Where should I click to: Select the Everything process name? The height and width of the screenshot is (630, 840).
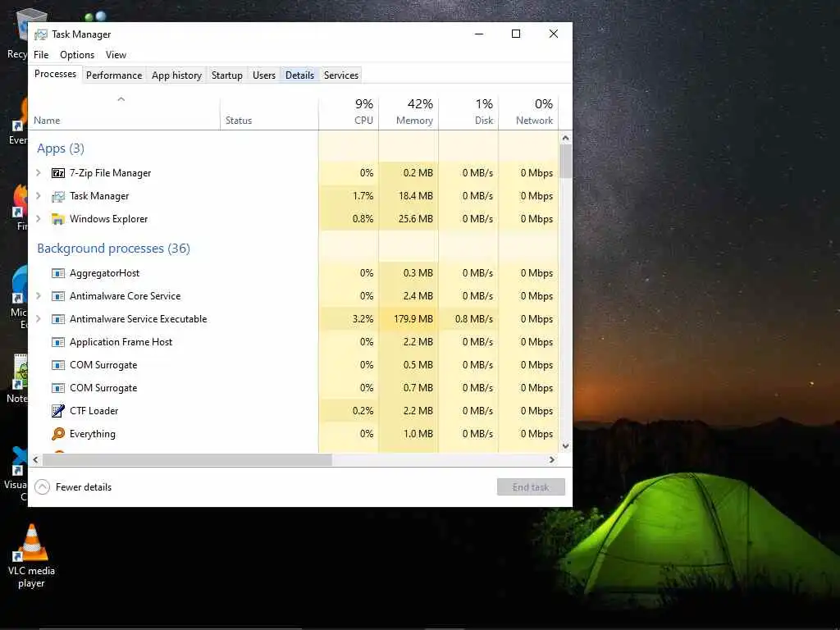pos(92,434)
